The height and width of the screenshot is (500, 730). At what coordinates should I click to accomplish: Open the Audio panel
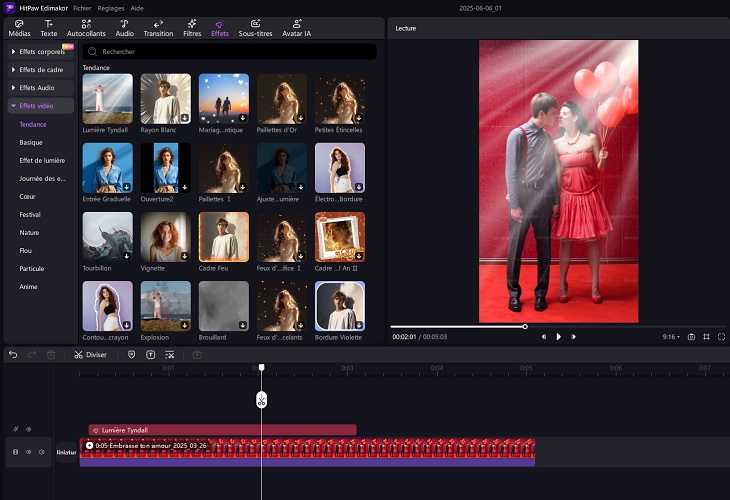(x=124, y=28)
